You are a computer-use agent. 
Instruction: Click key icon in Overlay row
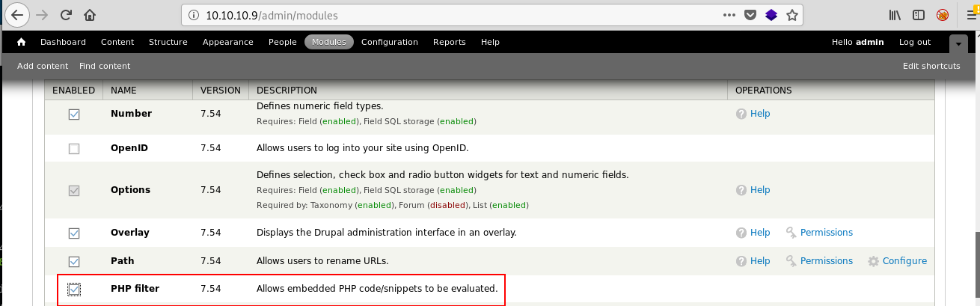791,233
